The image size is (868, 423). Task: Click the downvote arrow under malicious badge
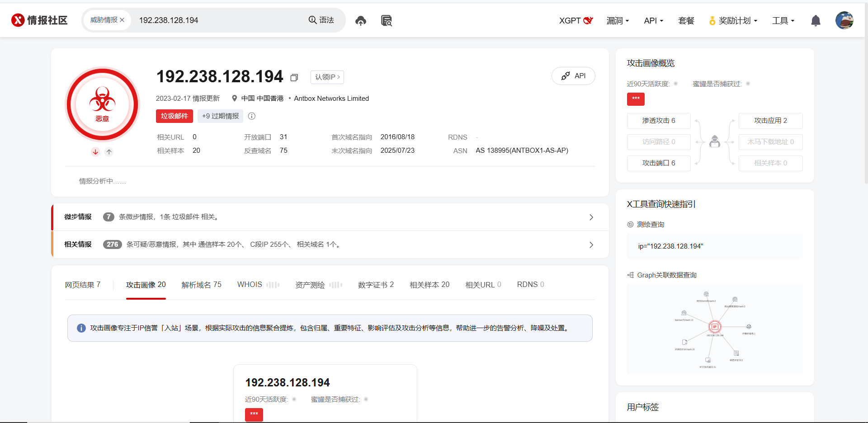[95, 152]
